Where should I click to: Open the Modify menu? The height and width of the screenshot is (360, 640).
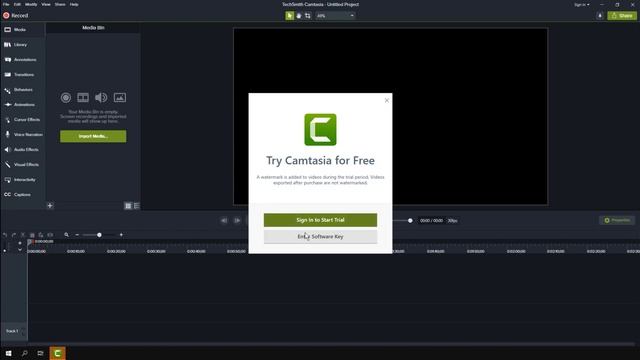(x=31, y=4)
